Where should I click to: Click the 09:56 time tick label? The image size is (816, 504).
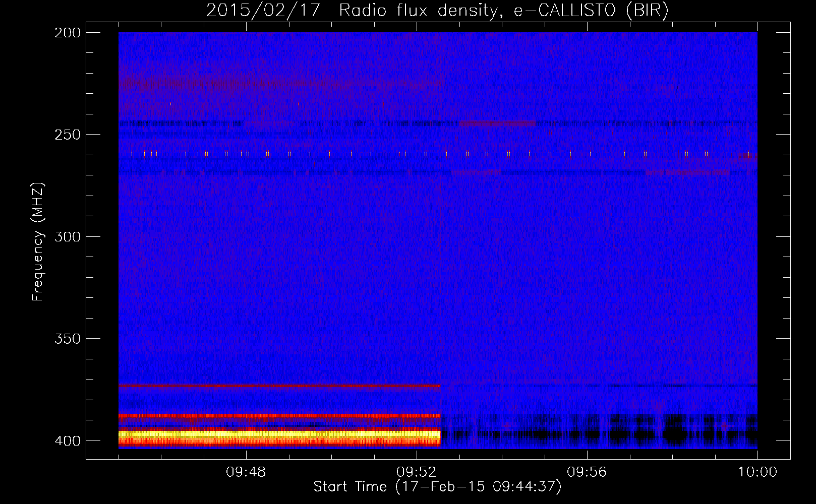tap(587, 472)
